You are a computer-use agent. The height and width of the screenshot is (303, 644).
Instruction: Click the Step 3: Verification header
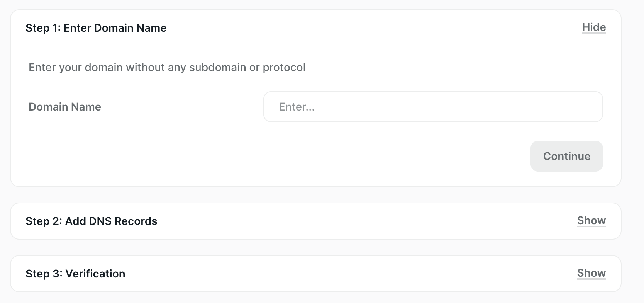click(75, 274)
